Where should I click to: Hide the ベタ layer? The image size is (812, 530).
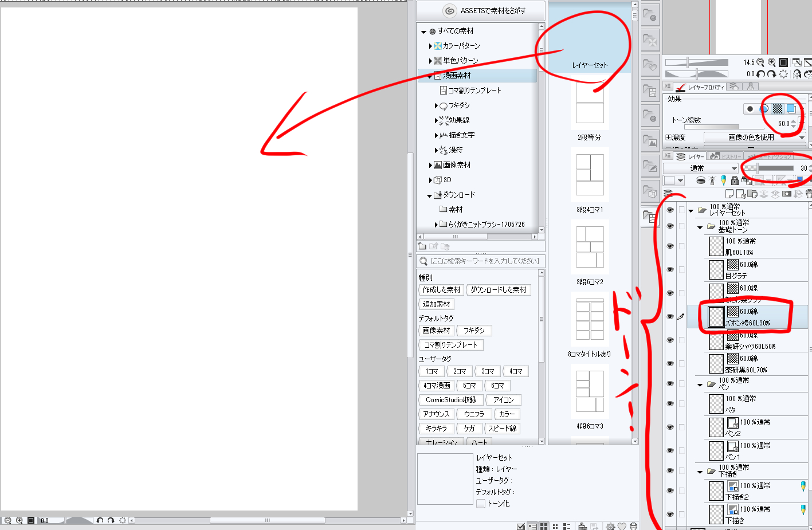coord(670,403)
